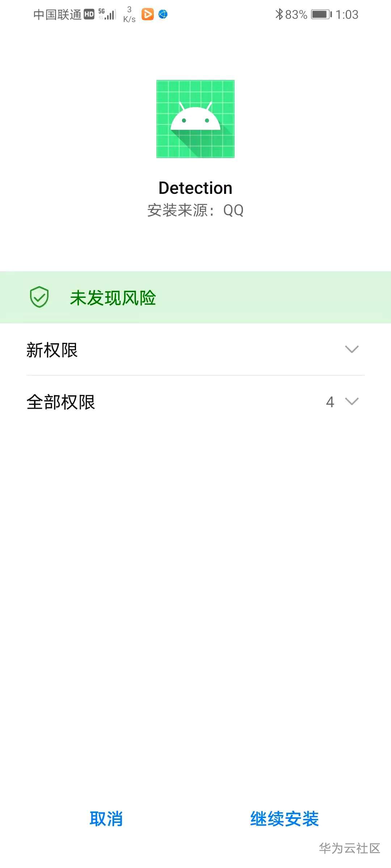
Task: Expand the 全部权限 chevron arrow
Action: pos(352,401)
